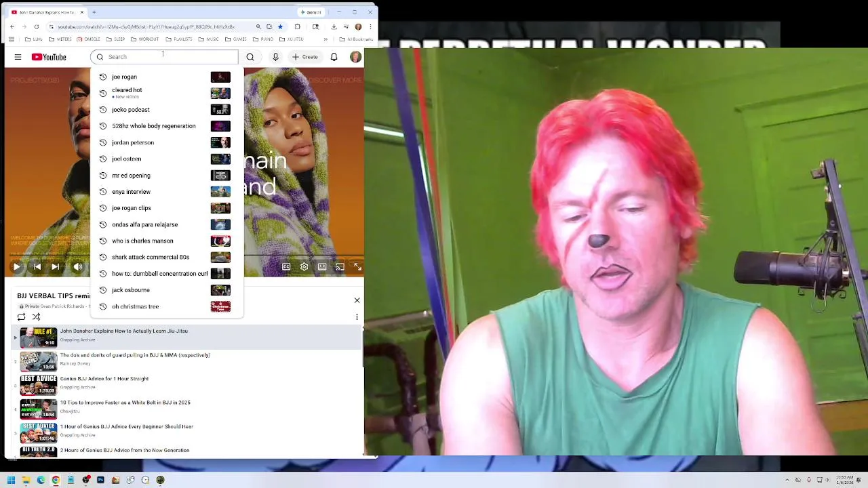Image resolution: width=868 pixels, height=488 pixels.
Task: Open the MUSIC bookmarks folder
Action: [x=208, y=39]
